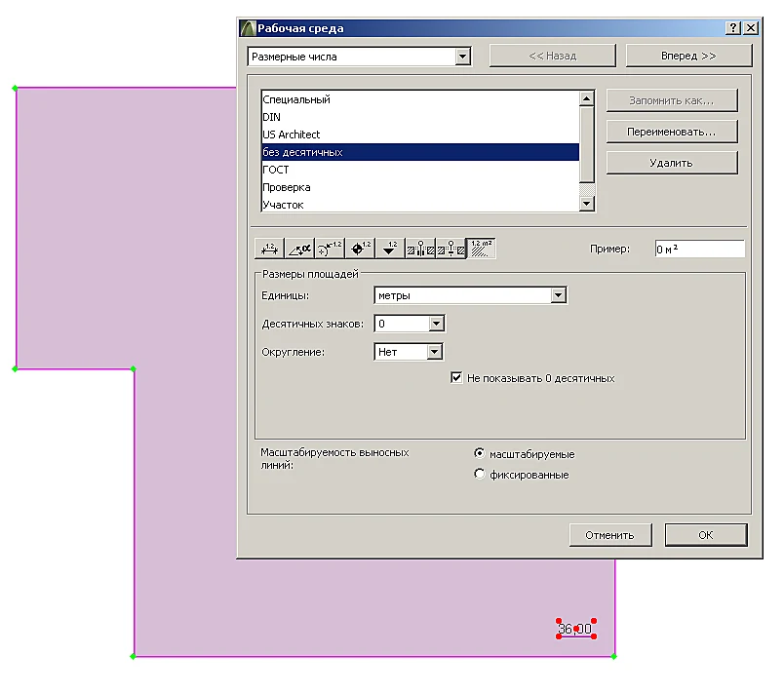Select the sill height dimensions icon

(x=451, y=249)
